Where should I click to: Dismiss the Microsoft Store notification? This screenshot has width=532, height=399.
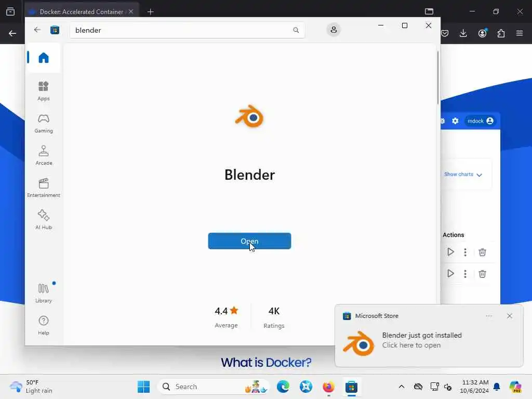click(509, 316)
